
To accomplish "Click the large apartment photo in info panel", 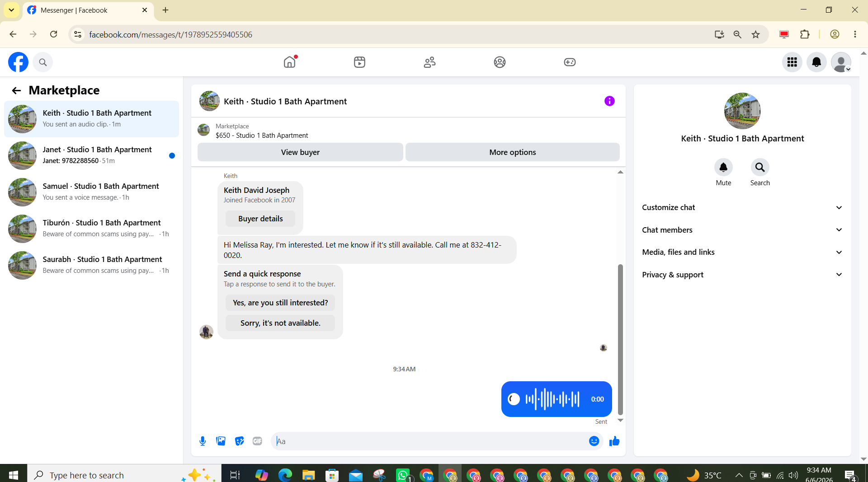I will [x=742, y=111].
